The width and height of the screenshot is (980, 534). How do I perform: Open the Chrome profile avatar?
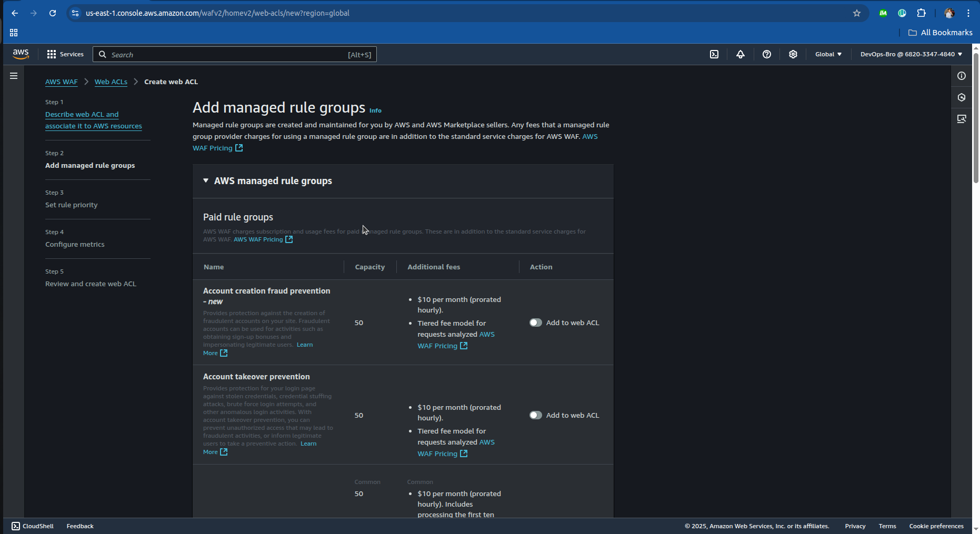point(949,13)
